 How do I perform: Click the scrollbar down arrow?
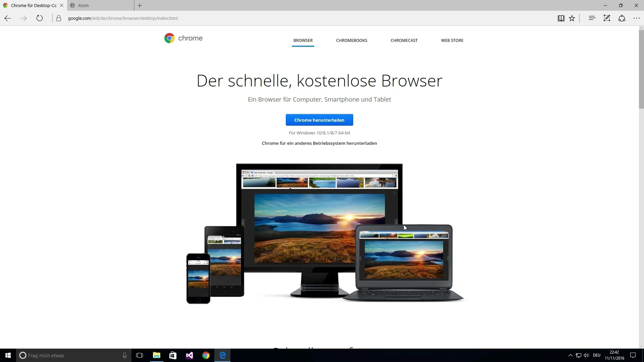click(641, 347)
